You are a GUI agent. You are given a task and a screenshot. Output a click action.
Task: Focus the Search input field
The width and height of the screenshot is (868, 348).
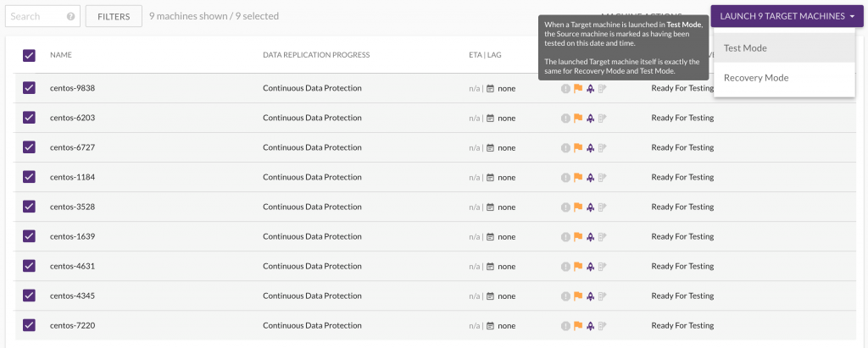[34, 16]
